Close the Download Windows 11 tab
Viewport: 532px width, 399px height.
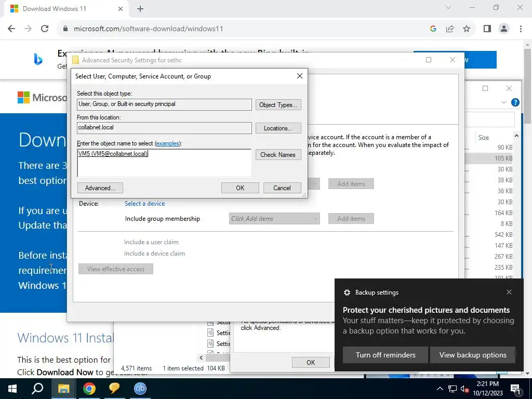(121, 9)
